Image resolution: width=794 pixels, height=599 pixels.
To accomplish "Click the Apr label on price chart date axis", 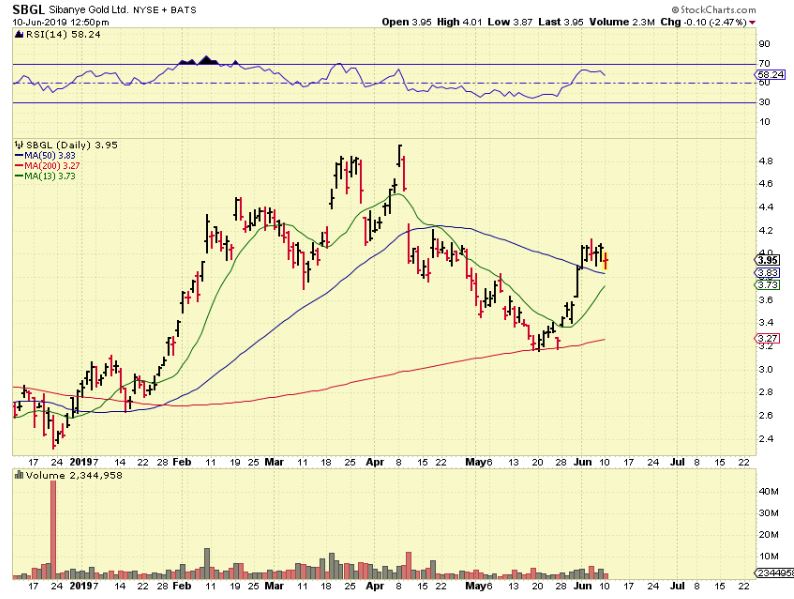I will tap(375, 462).
